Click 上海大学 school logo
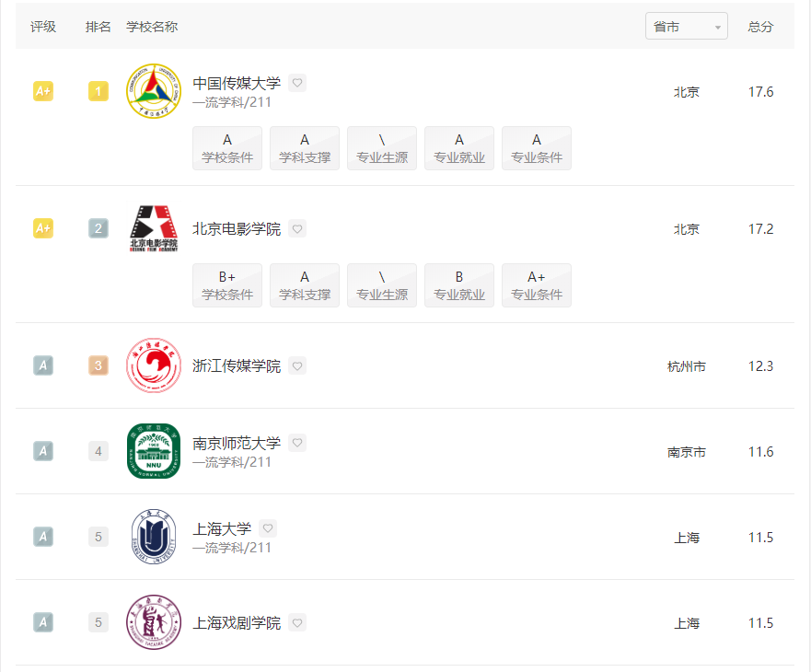Viewport: 811px width, 672px height. [x=154, y=537]
